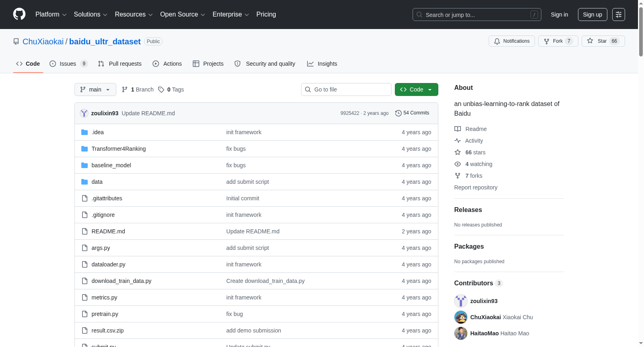Screen dimensions: 644x347
Task: View the 0 Tags listing
Action: (171, 89)
